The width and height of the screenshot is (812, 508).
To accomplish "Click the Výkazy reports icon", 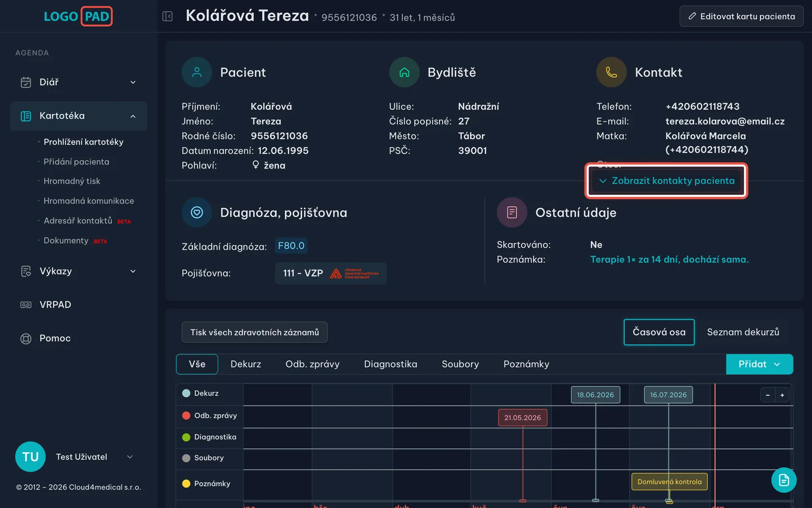I will (26, 271).
